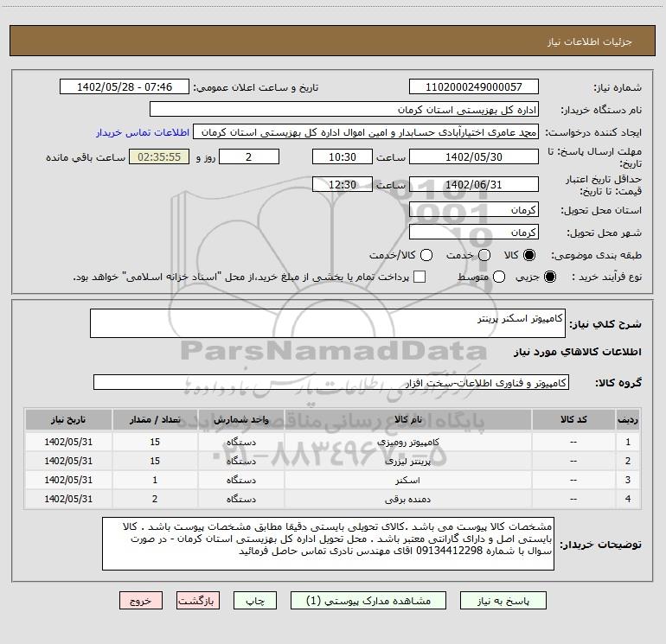This screenshot has width=666, height=644.
Task: Click the بازگشت back button
Action: pos(198,601)
